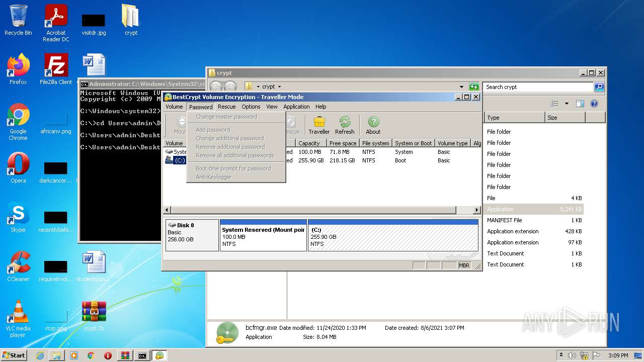Select the VLC media player desktop icon
Image resolution: width=644 pixels, height=362 pixels.
(x=18, y=319)
